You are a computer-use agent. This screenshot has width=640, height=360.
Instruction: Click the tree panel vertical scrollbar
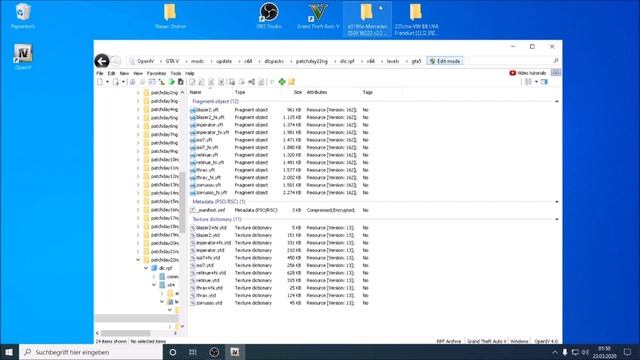pyautogui.click(x=182, y=202)
